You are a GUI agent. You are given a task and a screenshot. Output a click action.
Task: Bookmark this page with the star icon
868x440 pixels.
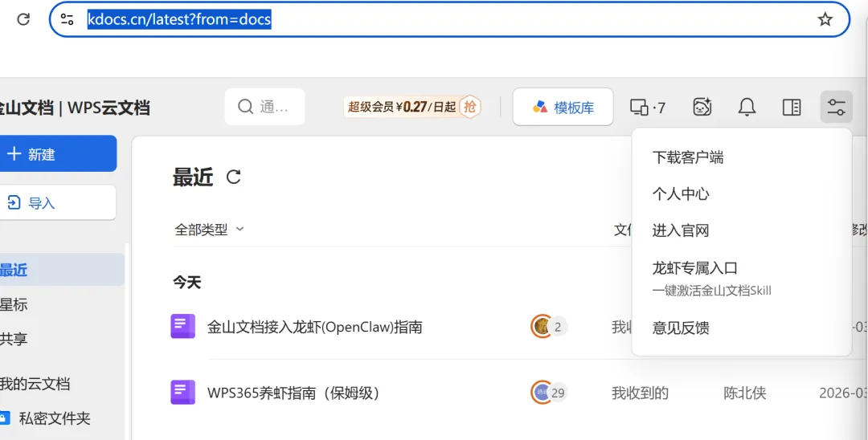click(x=825, y=20)
